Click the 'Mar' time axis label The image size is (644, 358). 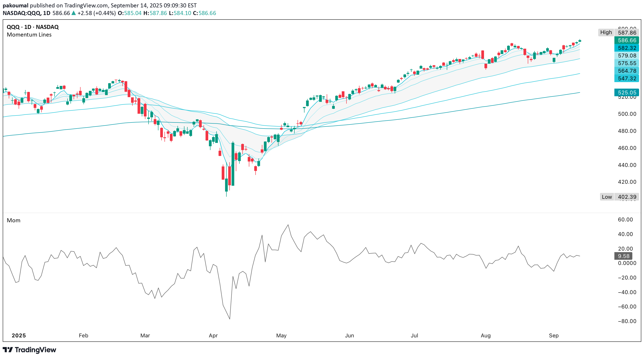pyautogui.click(x=145, y=336)
